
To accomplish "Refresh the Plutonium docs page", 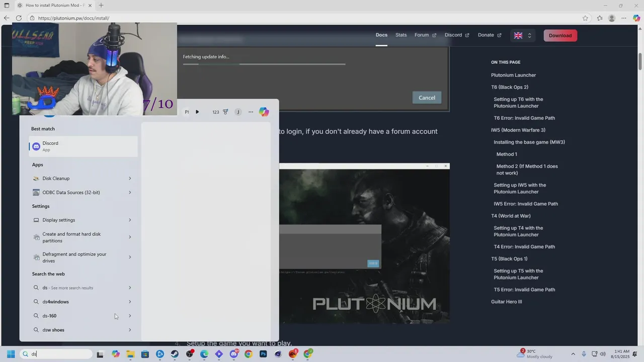I will click(19, 18).
